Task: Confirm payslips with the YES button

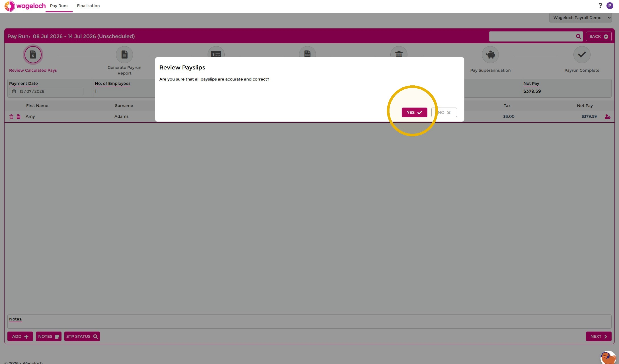Action: tap(414, 112)
